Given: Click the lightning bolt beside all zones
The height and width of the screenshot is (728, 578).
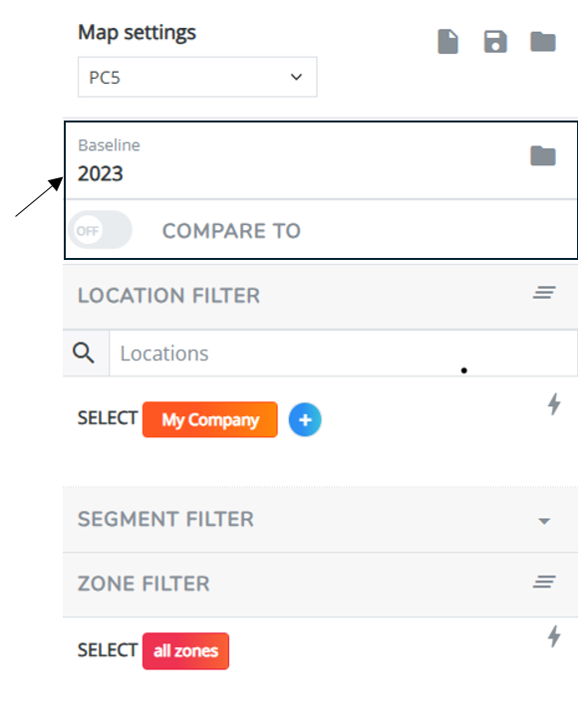Looking at the screenshot, I should pyautogui.click(x=554, y=636).
